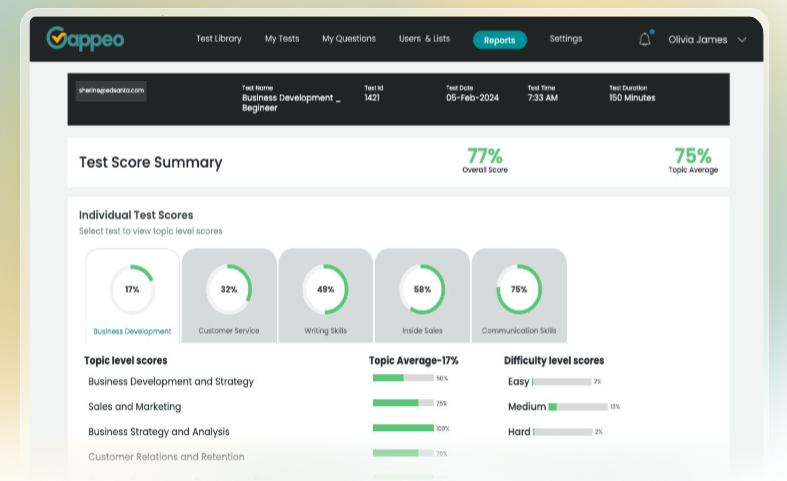
Task: Click the 75% Communication Skills score ring
Action: point(519,289)
